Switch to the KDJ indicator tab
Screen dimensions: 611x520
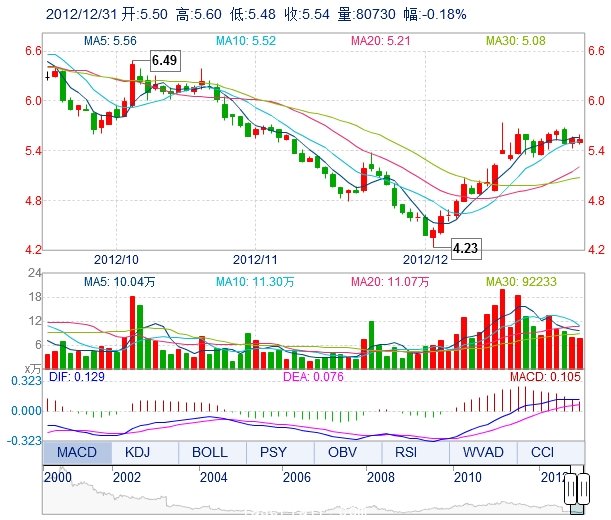coord(145,453)
